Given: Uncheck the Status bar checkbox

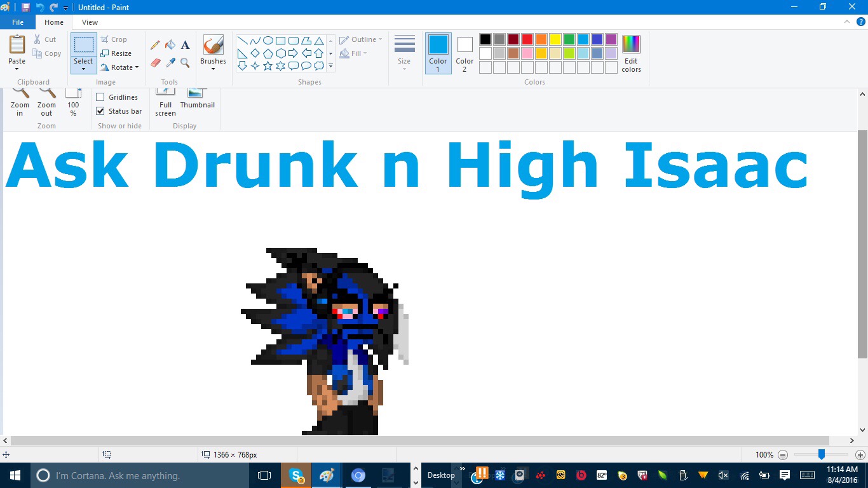Looking at the screenshot, I should click(x=100, y=111).
